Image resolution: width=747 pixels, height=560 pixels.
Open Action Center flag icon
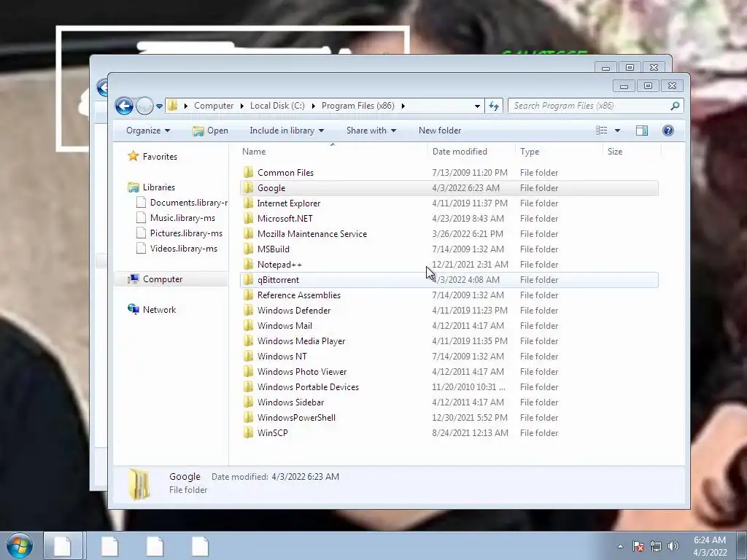pyautogui.click(x=638, y=546)
